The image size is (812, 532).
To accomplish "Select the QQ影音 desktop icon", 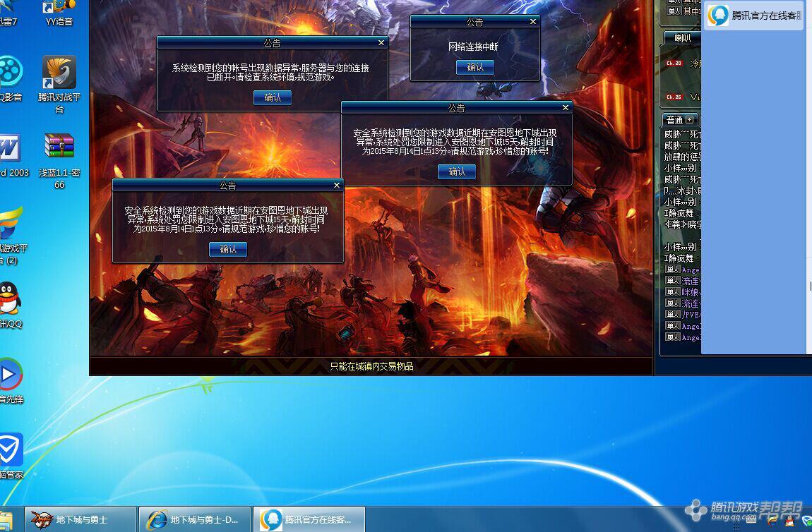I will click(x=11, y=78).
